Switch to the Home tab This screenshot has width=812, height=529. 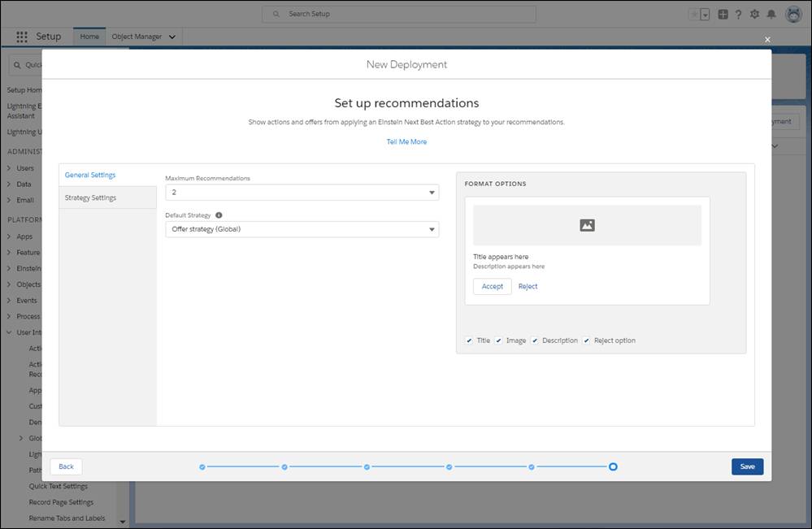coord(89,37)
